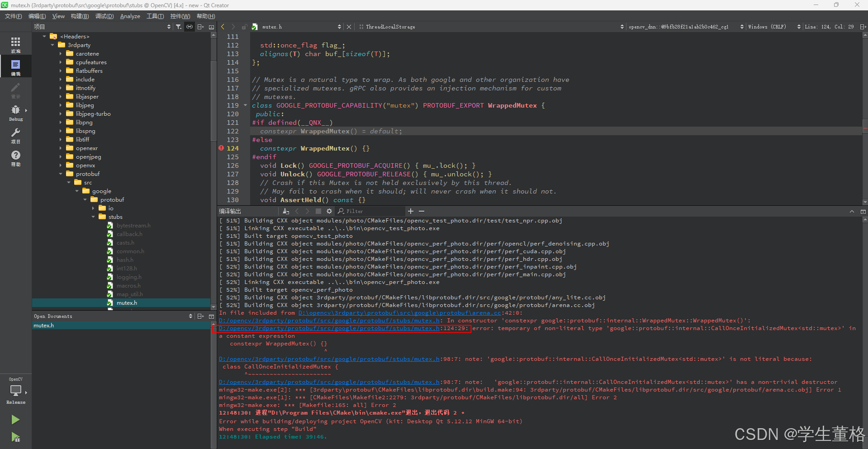Minimize compile output pane chevron
This screenshot has width=868, height=449.
click(852, 211)
